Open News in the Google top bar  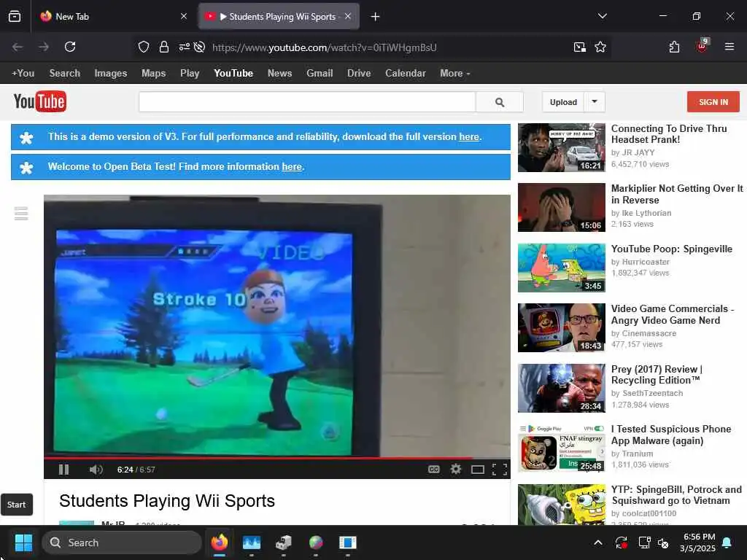click(279, 74)
